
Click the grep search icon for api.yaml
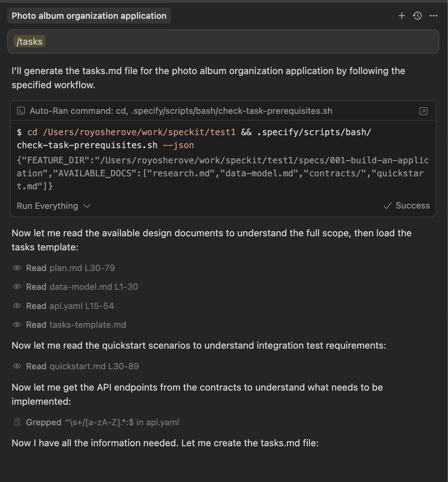coord(17,422)
